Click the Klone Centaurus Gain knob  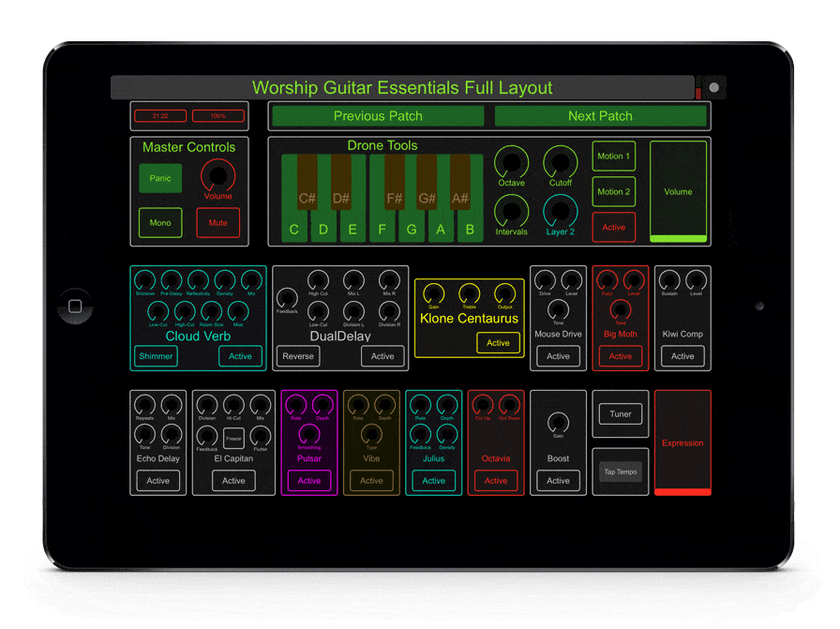tap(434, 293)
